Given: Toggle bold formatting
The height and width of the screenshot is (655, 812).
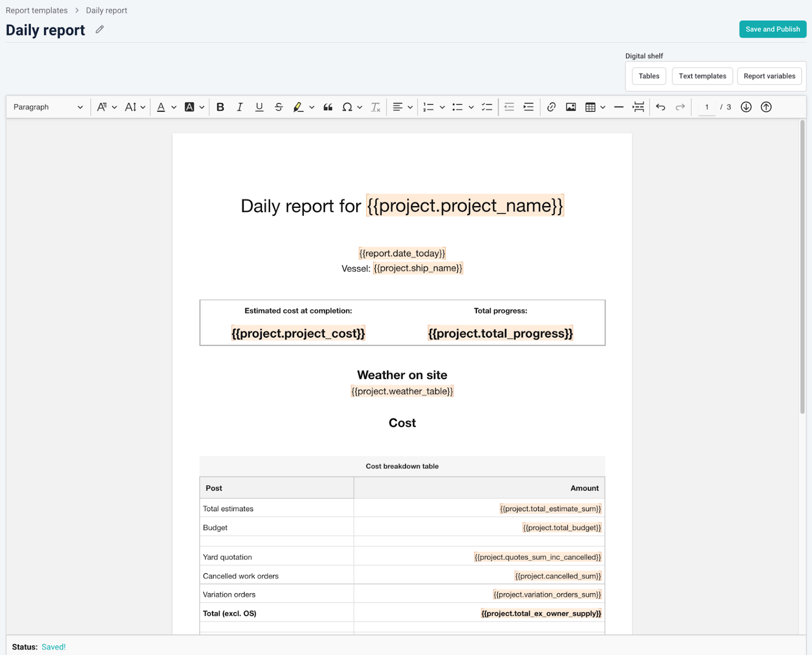Looking at the screenshot, I should click(220, 107).
